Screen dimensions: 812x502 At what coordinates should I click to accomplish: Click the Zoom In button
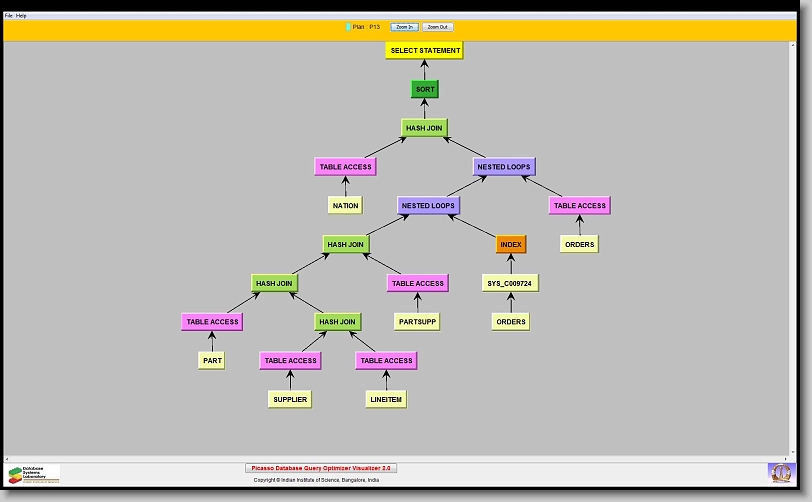[404, 27]
